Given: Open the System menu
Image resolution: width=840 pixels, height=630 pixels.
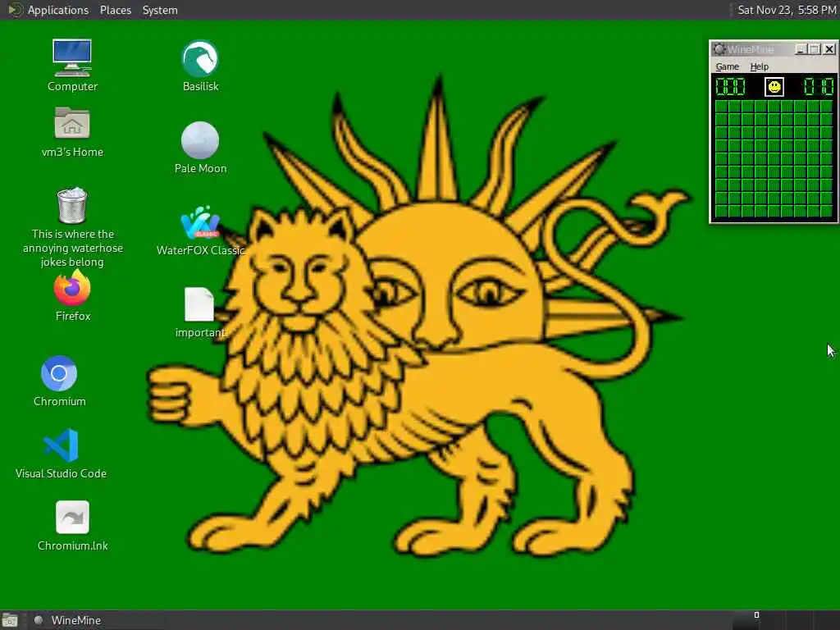Looking at the screenshot, I should click(160, 10).
